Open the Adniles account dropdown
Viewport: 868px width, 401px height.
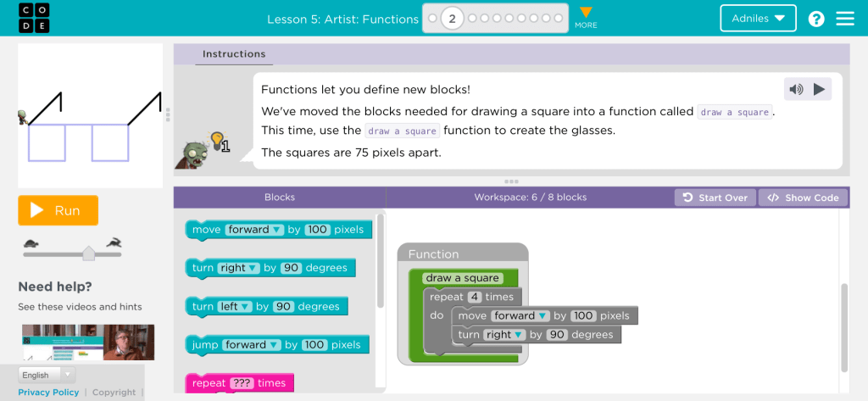click(758, 19)
